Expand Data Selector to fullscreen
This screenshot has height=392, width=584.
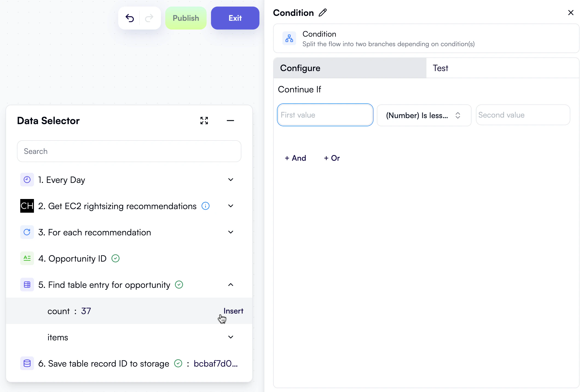tap(204, 121)
